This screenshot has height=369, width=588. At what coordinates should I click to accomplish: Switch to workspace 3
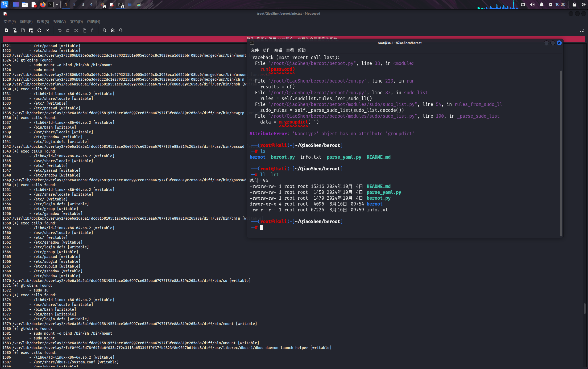pos(83,5)
